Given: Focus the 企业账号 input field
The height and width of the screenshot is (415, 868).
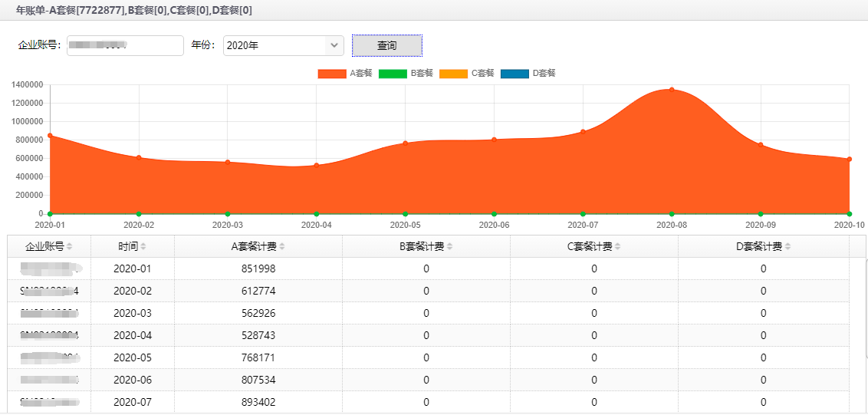Looking at the screenshot, I should pyautogui.click(x=125, y=46).
